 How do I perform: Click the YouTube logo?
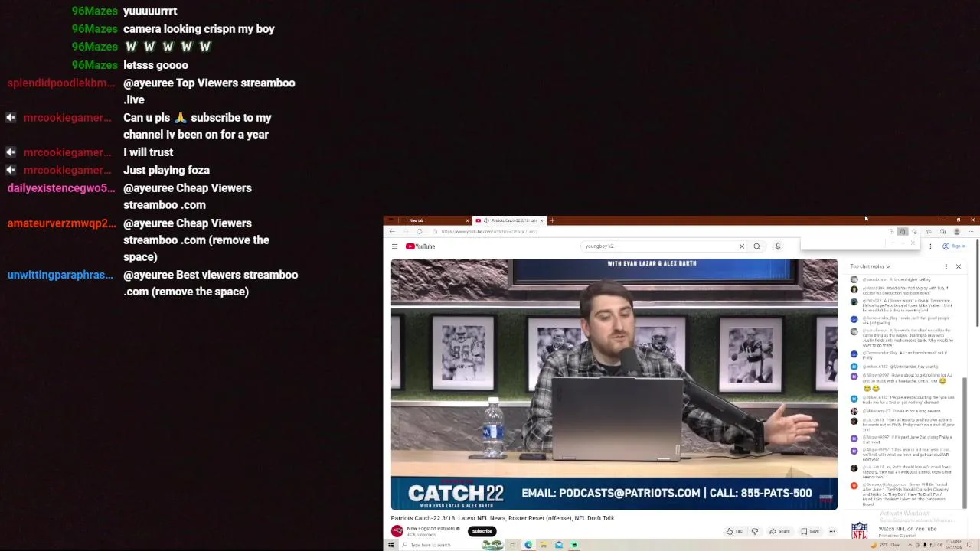click(x=420, y=246)
